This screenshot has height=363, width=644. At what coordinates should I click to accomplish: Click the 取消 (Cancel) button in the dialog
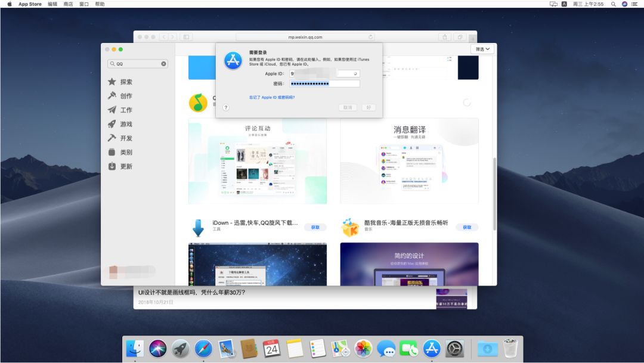coord(348,107)
